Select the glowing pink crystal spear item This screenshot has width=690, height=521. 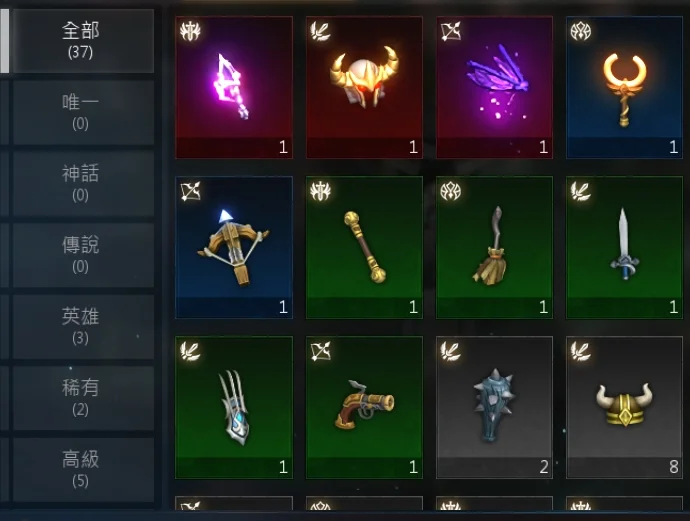pyautogui.click(x=234, y=87)
